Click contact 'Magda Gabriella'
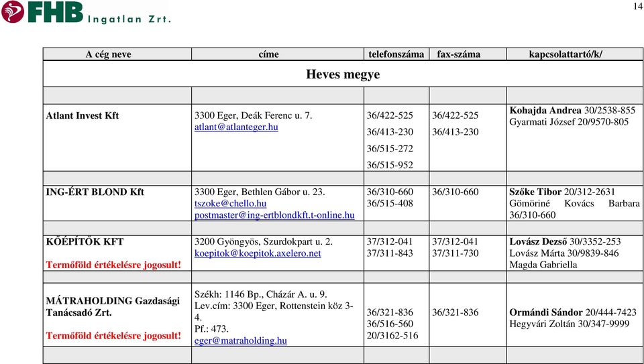Image resolution: width=644 pixels, height=364 pixels. click(x=543, y=265)
